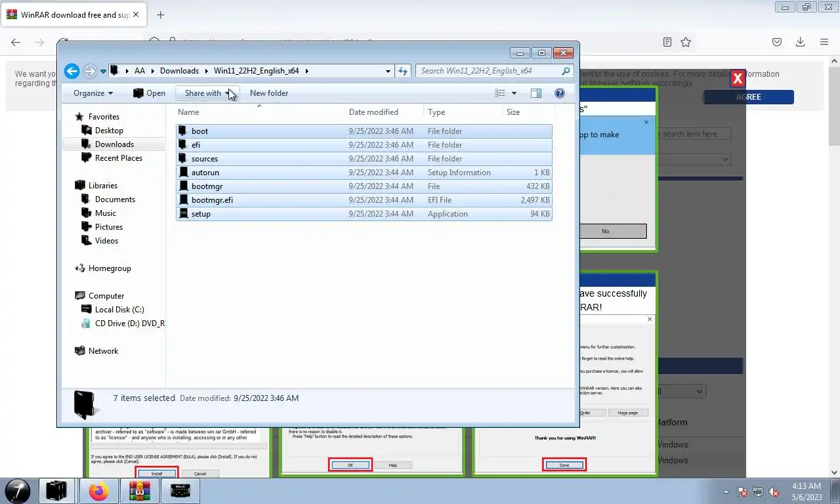Select the sources folder
This screenshot has width=840, height=504.
tap(364, 159)
